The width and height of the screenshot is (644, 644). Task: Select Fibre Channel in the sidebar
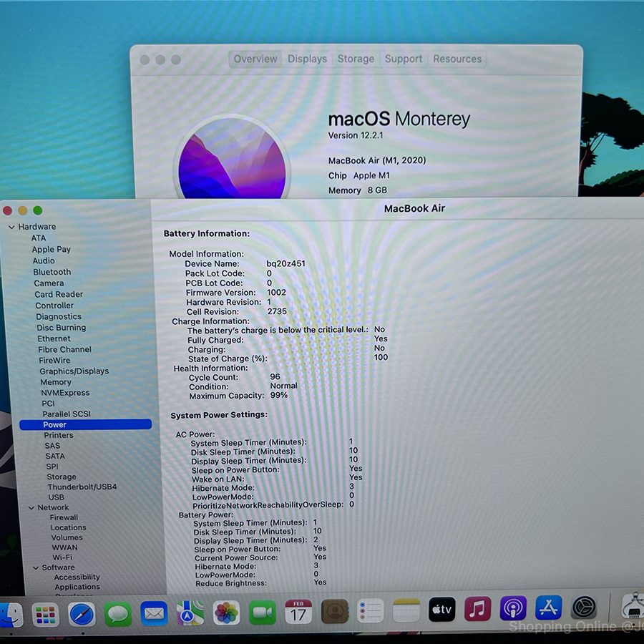pyautogui.click(x=65, y=349)
